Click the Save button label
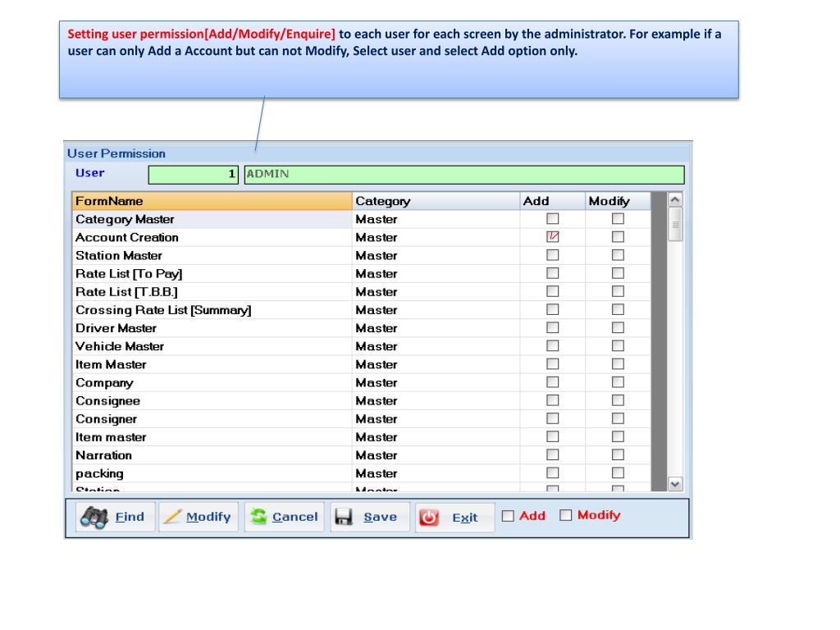The image size is (840, 630). 381,517
